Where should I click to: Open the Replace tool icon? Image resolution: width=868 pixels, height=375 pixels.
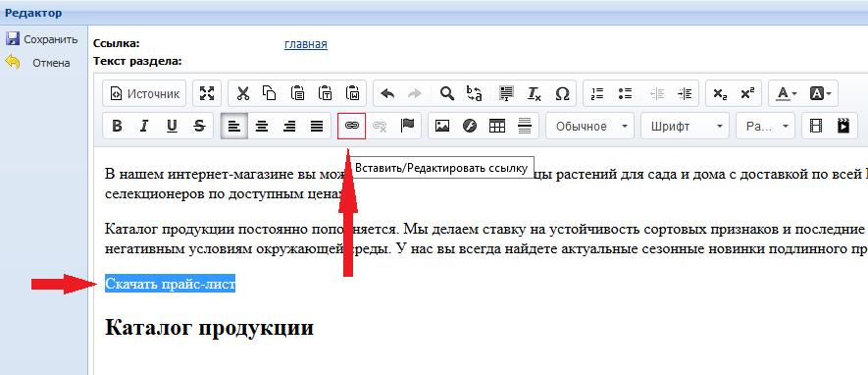475,93
